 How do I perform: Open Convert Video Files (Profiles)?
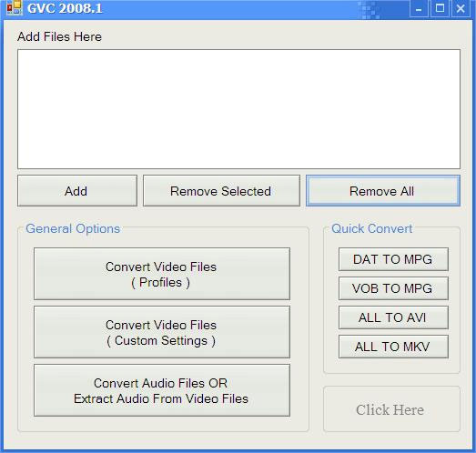tap(162, 274)
